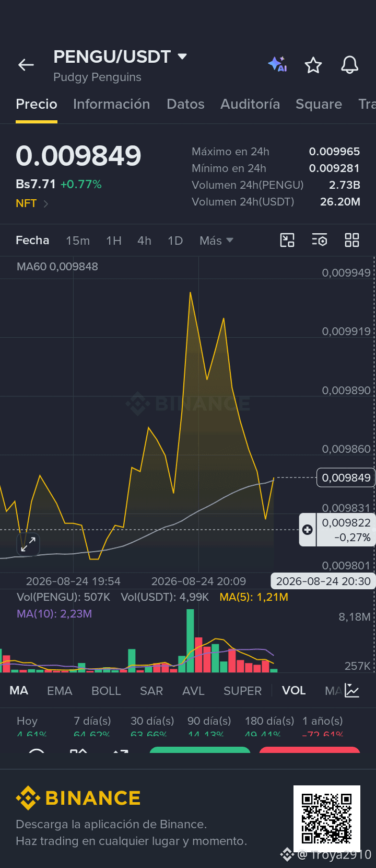Open the chart drawing tools icon

pos(287,240)
